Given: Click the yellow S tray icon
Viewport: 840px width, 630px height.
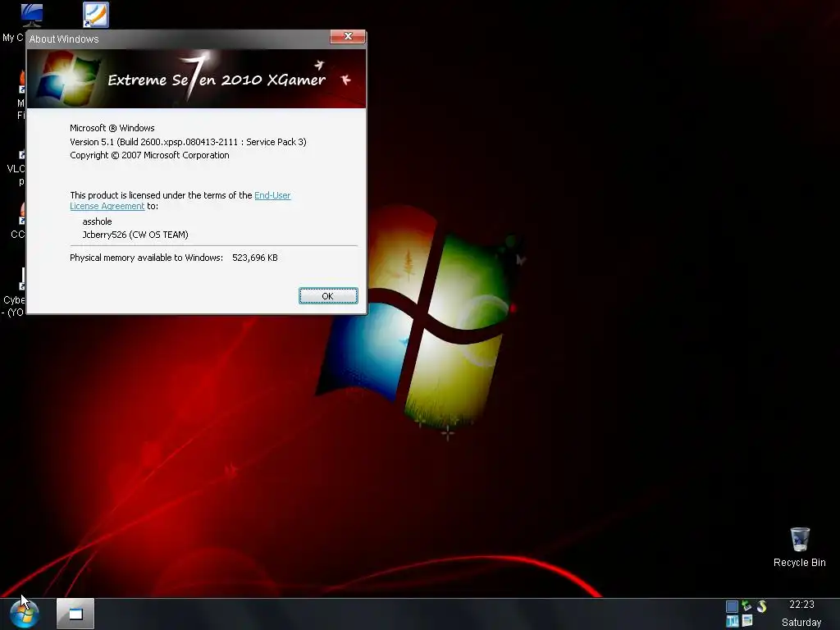Looking at the screenshot, I should click(761, 606).
